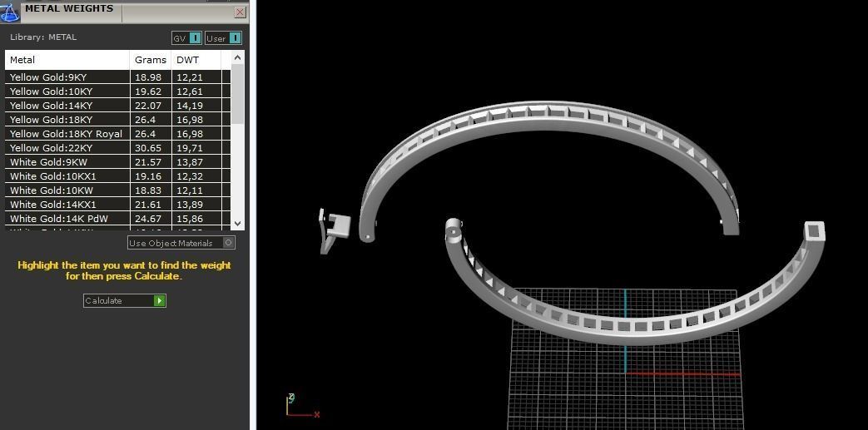Image resolution: width=868 pixels, height=430 pixels.
Task: Click the 24.67 grams value
Action: 148,219
